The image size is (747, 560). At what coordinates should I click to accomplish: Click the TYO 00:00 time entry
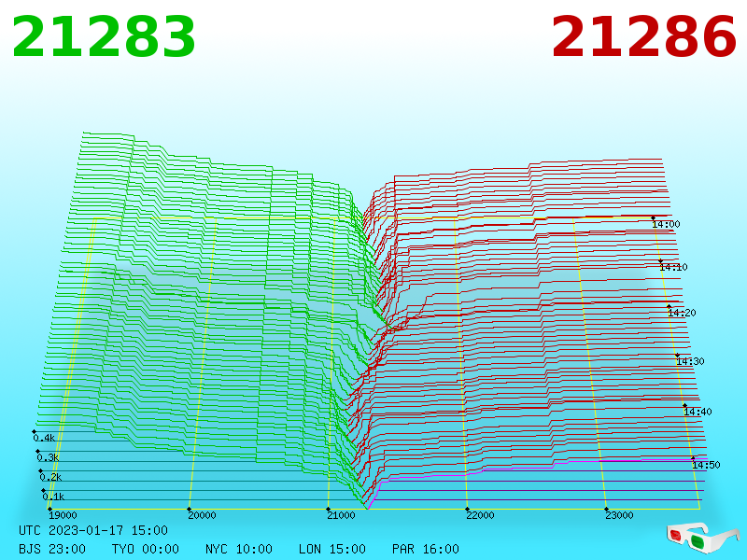(146, 549)
